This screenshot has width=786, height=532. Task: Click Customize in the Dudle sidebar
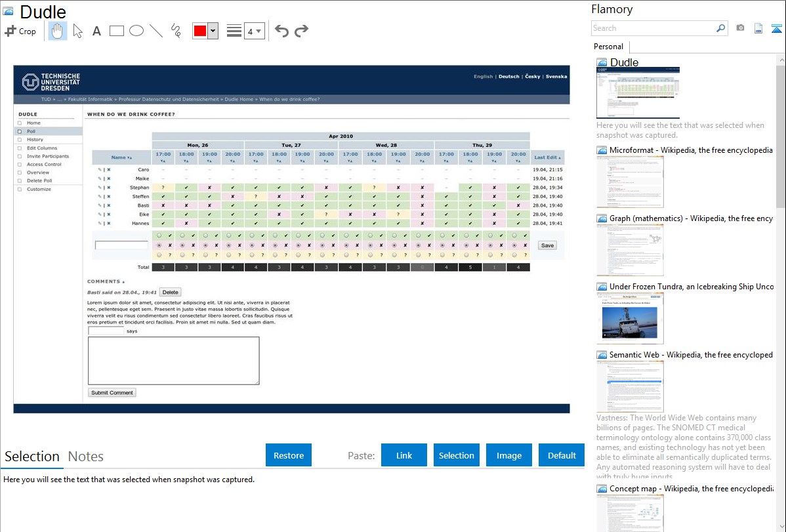[39, 189]
